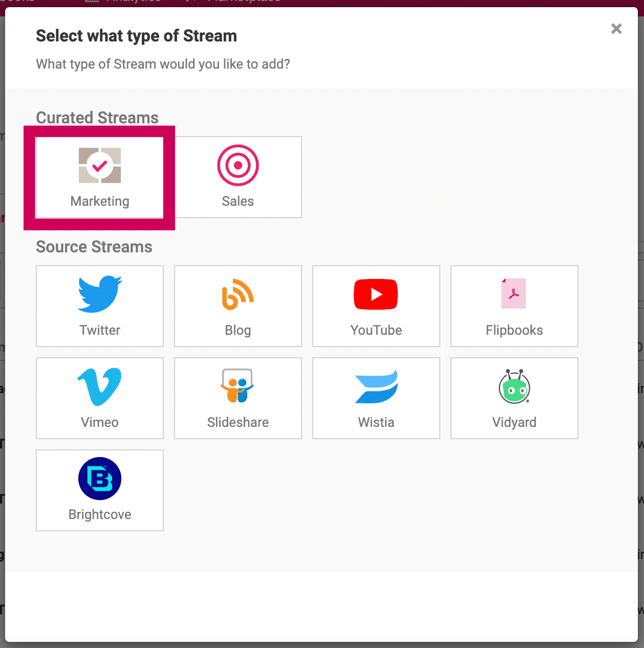Screen dimensions: 644x648
Task: Select the Blog RSS icon
Action: pyautogui.click(x=238, y=294)
